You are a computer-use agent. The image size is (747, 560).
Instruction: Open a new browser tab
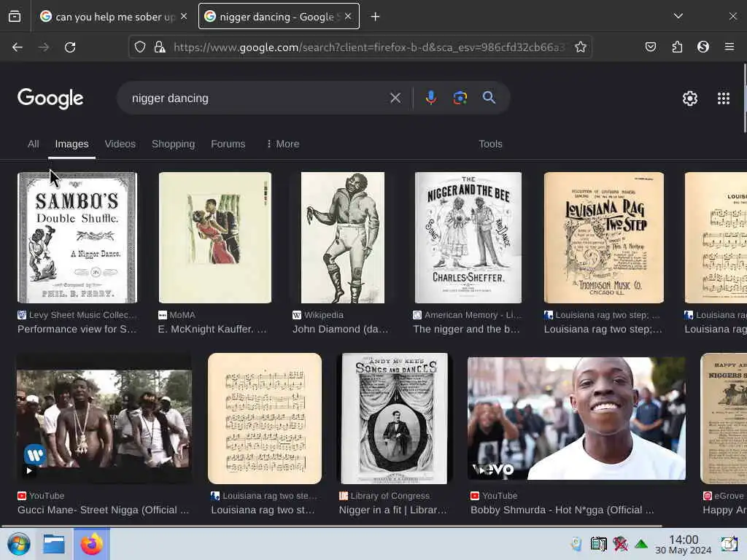click(375, 17)
